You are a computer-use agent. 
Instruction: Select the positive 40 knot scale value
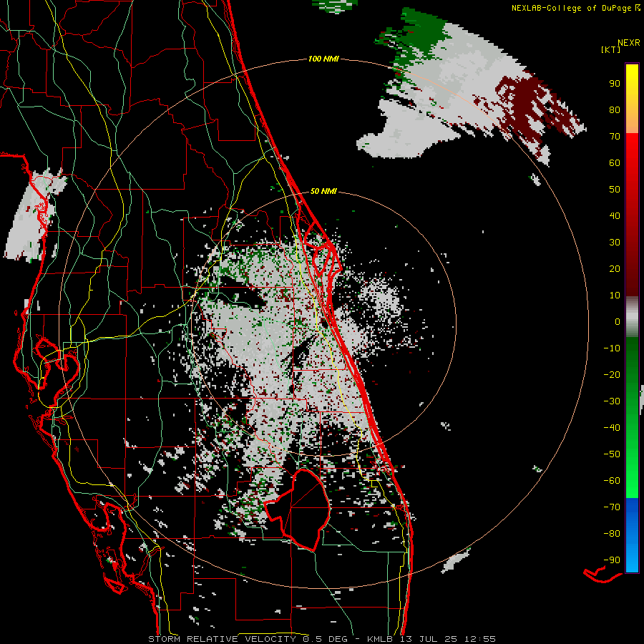click(x=615, y=216)
